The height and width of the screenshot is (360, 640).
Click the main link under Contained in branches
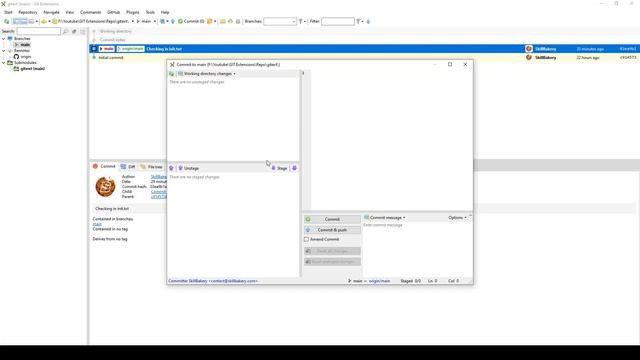click(97, 224)
